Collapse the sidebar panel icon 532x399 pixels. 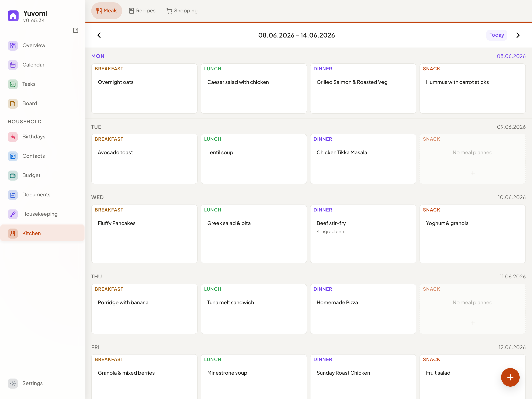(76, 30)
